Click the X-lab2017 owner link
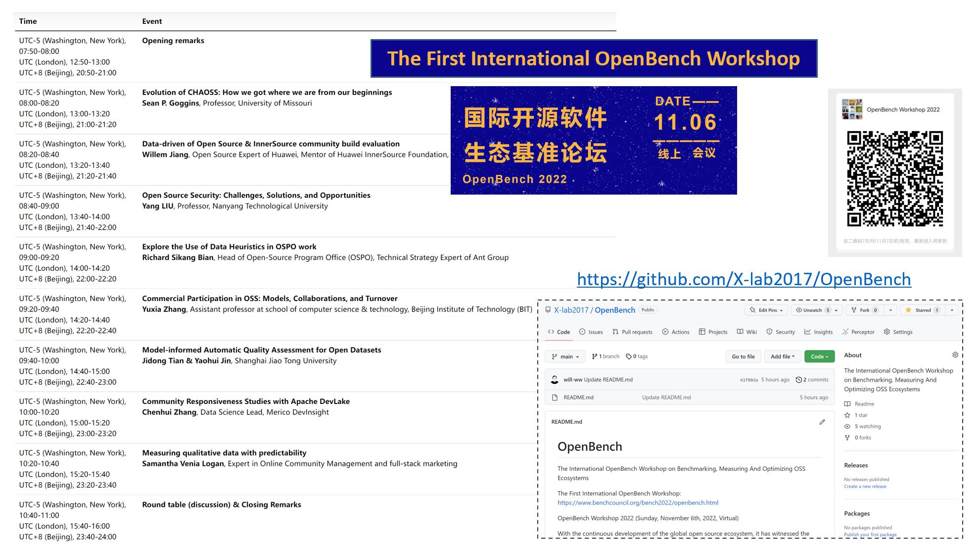This screenshot has height=557, width=980. pyautogui.click(x=571, y=310)
